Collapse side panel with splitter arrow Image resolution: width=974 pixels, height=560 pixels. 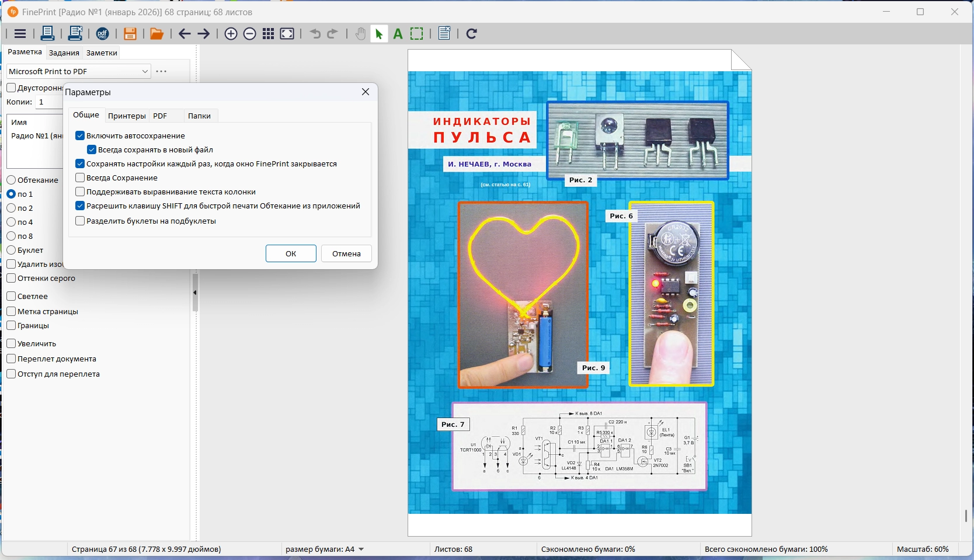click(x=195, y=293)
